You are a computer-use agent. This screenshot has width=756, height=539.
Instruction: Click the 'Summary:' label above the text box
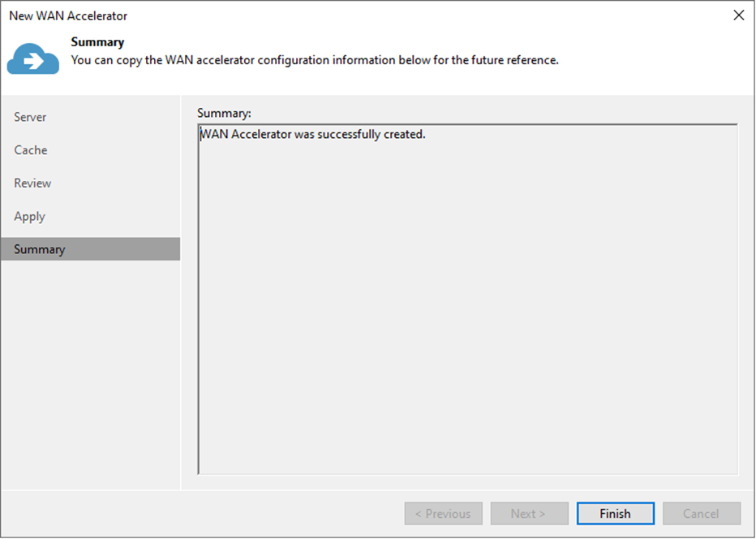[225, 112]
